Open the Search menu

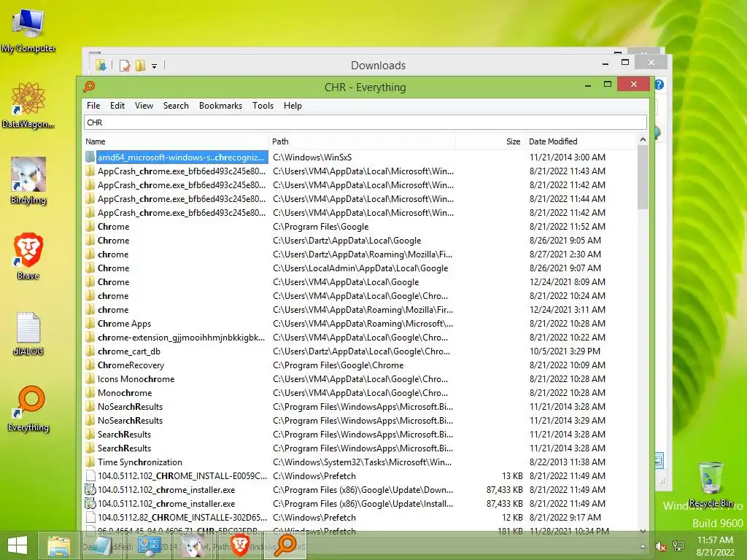pyautogui.click(x=176, y=106)
